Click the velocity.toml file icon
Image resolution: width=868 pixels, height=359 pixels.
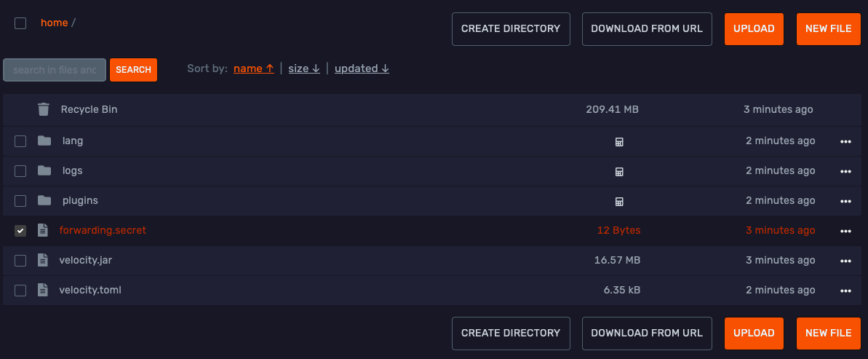pyautogui.click(x=44, y=290)
